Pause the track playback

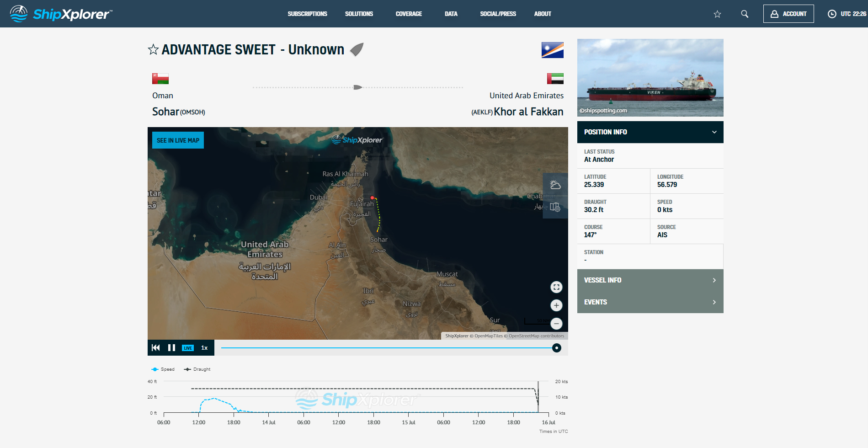tap(171, 347)
